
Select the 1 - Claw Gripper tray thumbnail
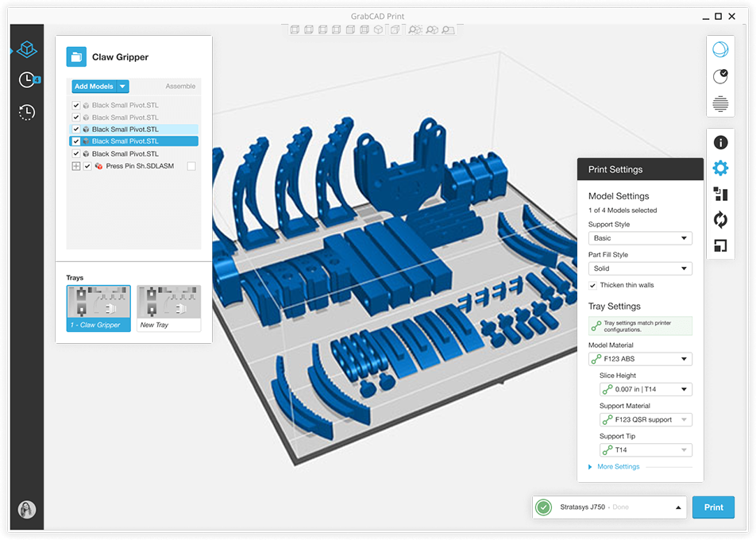click(98, 309)
